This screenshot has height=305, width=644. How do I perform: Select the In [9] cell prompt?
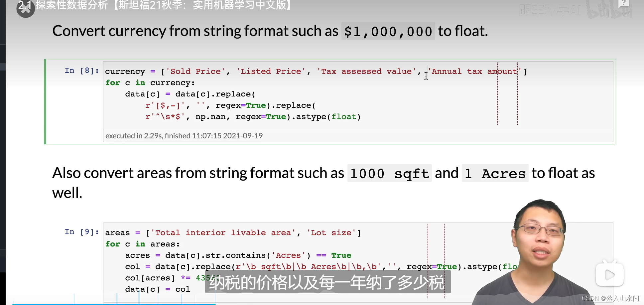click(82, 232)
